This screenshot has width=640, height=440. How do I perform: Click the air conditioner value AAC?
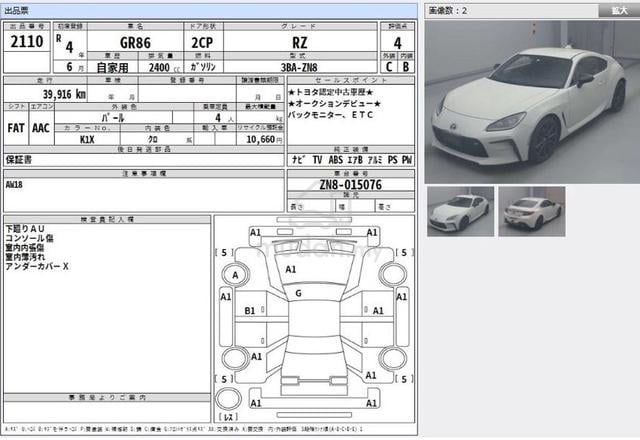tap(41, 128)
